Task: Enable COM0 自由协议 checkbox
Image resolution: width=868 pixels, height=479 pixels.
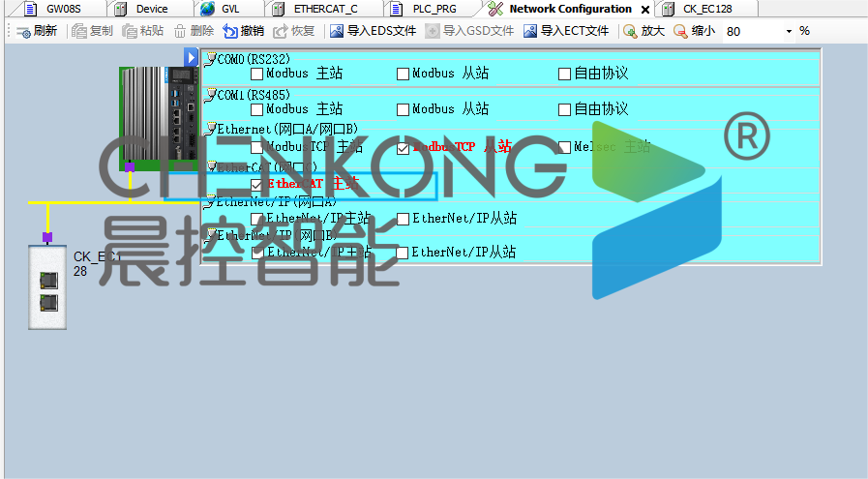Action: click(564, 74)
